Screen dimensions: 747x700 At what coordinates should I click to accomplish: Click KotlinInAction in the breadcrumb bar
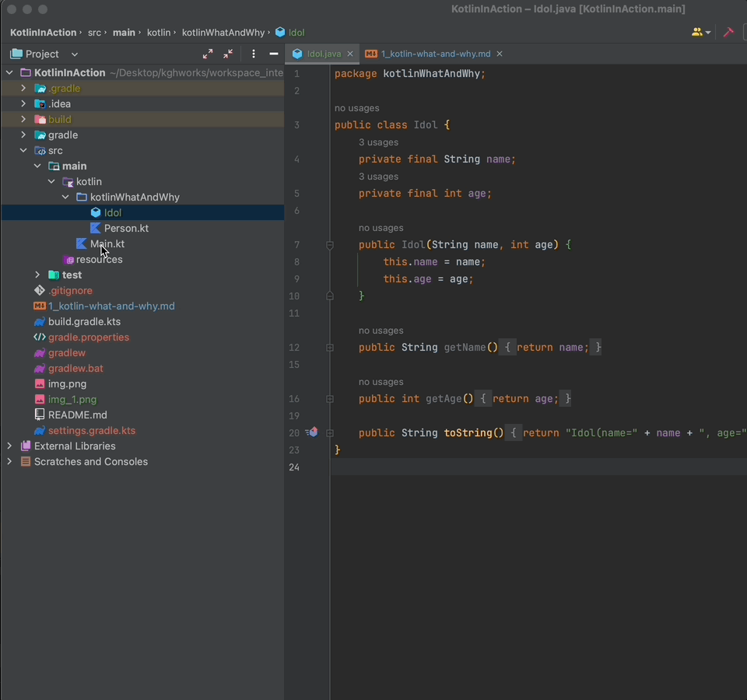tap(44, 33)
